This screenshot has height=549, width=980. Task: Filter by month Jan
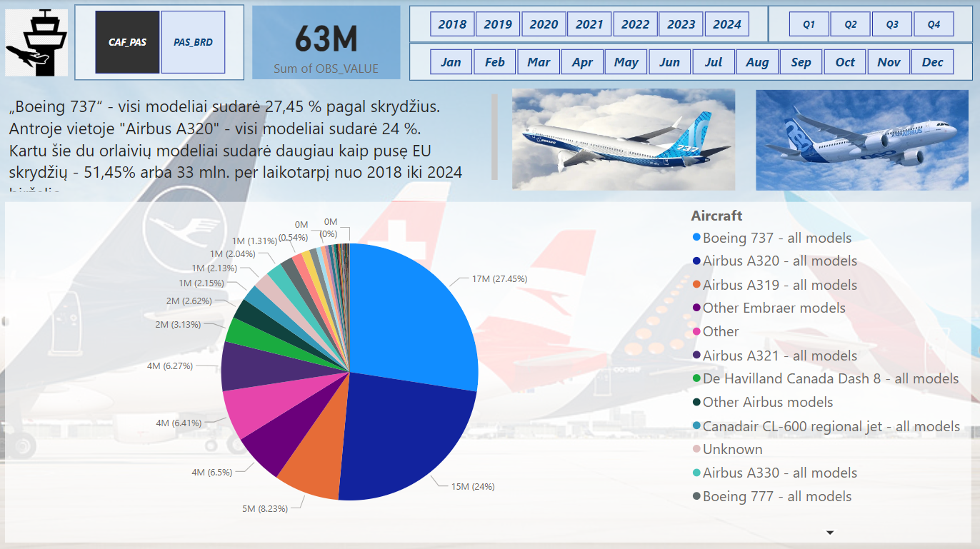tap(451, 62)
